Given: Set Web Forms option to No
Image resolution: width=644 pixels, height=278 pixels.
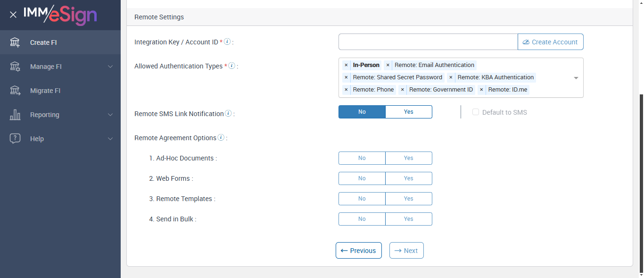Looking at the screenshot, I should point(362,178).
